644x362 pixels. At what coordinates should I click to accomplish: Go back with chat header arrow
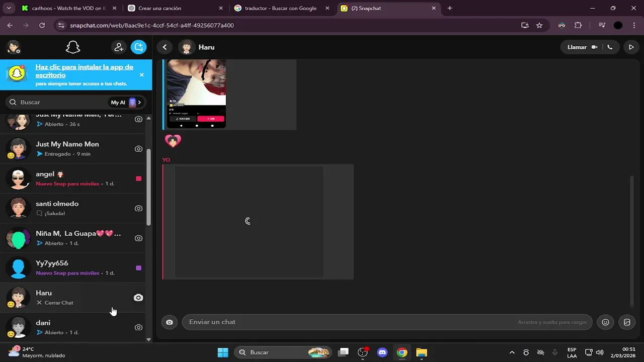click(165, 47)
